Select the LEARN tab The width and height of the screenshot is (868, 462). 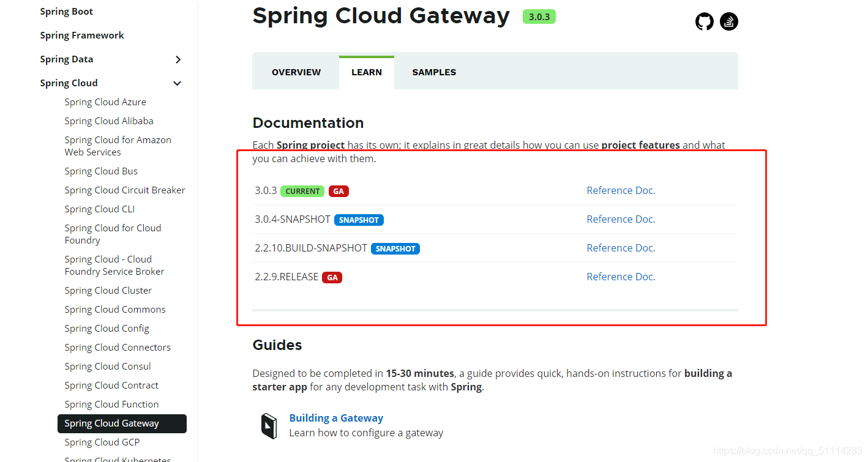[367, 72]
